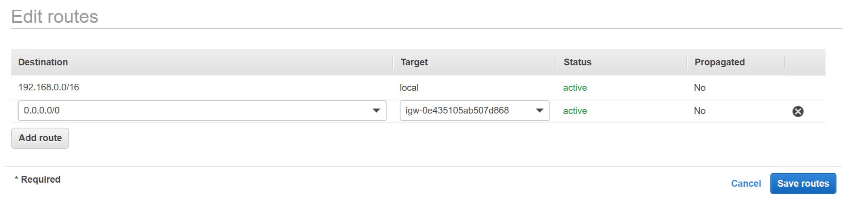Select the 192.168.0.0/16 destination cell
The image size is (868, 211).
tap(49, 87)
